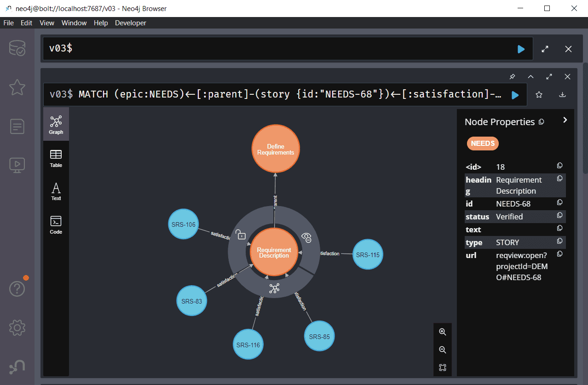Open Browser Settings gear icon

tap(17, 328)
